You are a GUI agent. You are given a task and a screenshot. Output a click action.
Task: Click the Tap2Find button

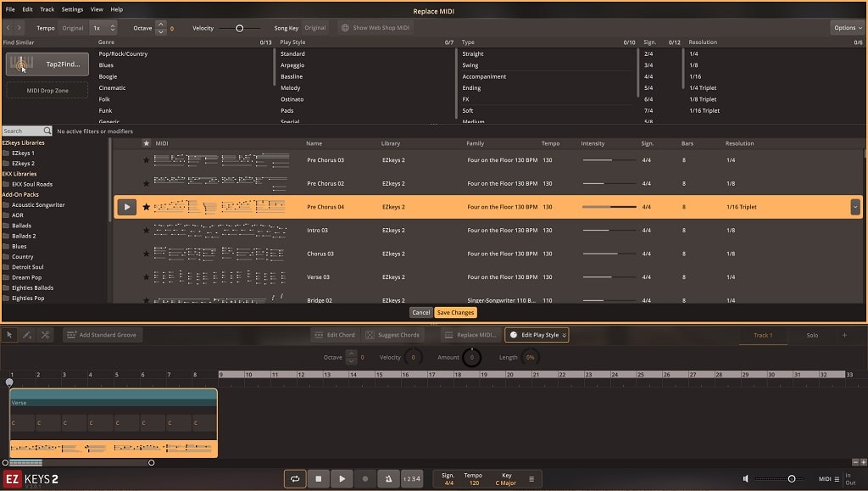(x=47, y=64)
